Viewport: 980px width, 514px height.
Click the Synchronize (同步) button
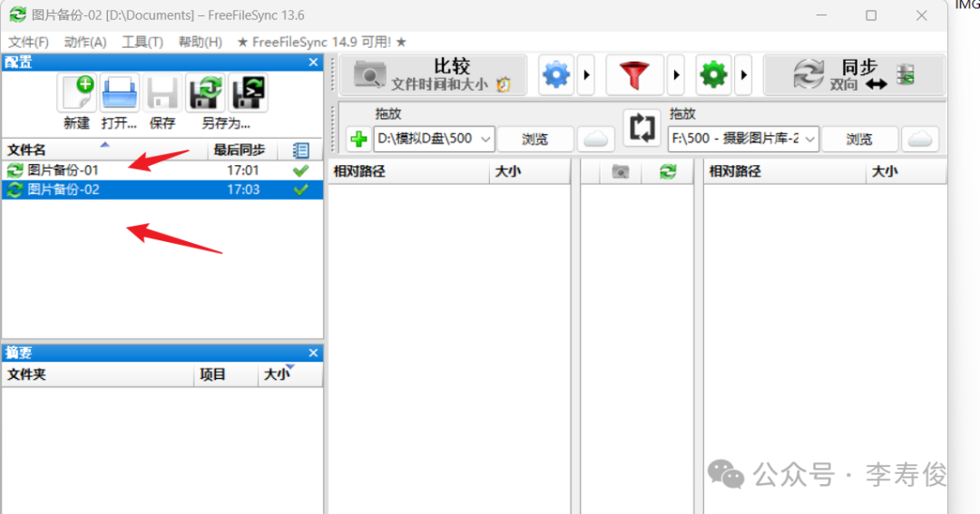[x=854, y=75]
